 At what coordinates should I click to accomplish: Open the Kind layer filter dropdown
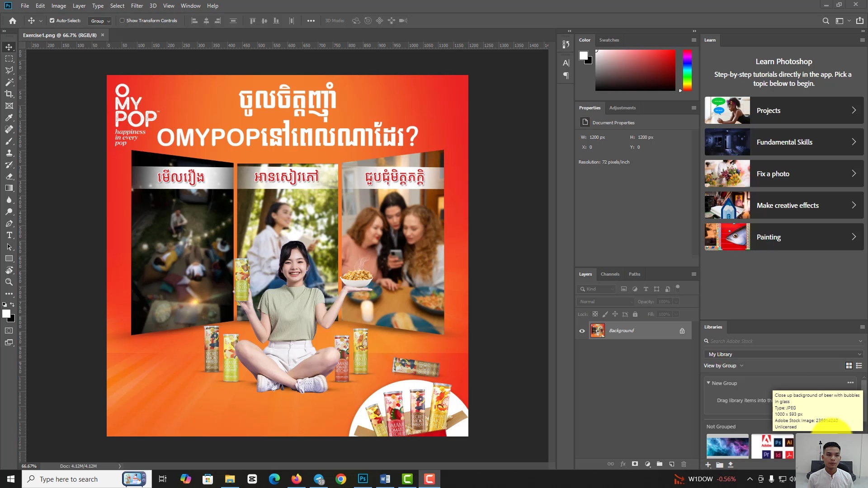pos(597,289)
